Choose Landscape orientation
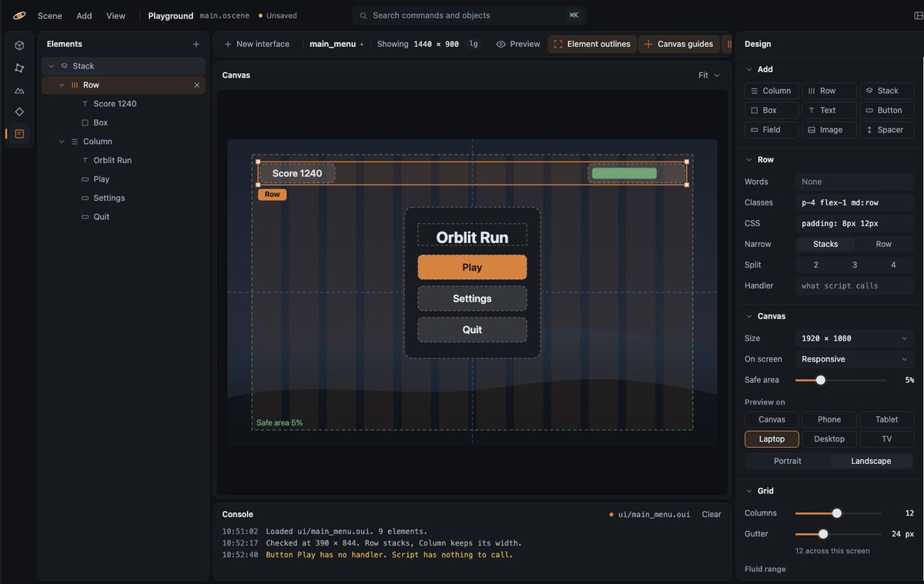 tap(871, 461)
